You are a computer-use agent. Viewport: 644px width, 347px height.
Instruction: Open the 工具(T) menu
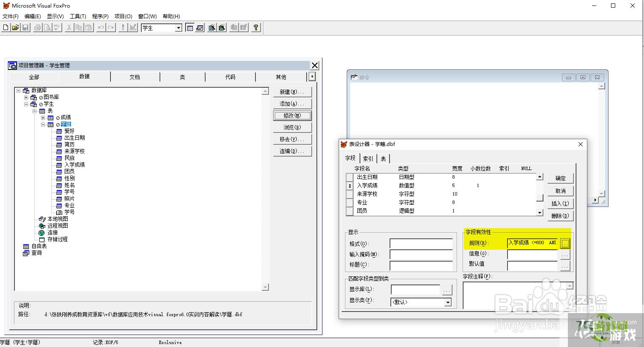click(x=78, y=17)
